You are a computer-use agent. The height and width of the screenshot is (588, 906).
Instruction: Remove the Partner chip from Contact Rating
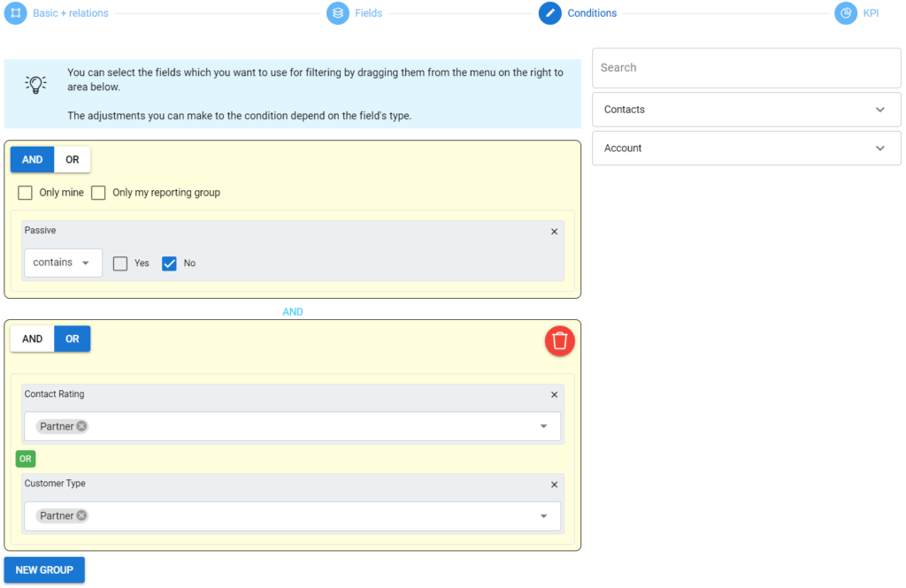tap(80, 426)
